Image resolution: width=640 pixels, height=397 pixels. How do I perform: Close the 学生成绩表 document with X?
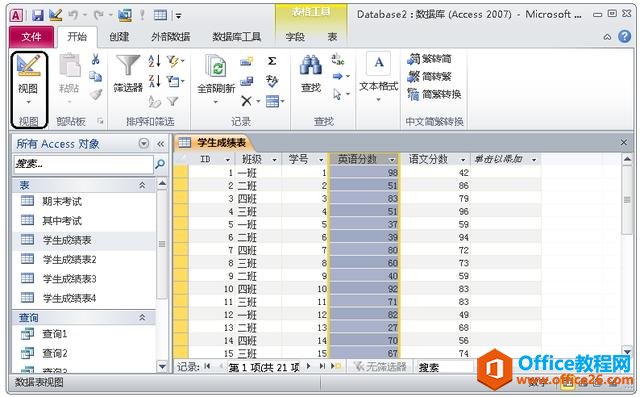624,142
